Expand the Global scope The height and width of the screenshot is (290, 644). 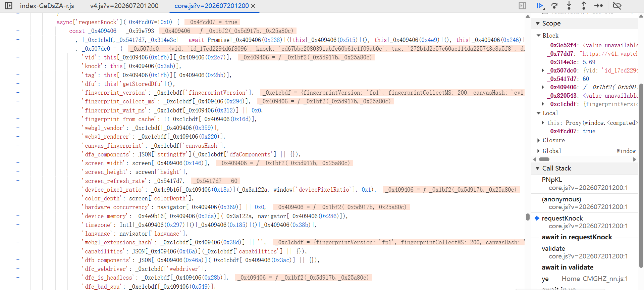pos(539,151)
